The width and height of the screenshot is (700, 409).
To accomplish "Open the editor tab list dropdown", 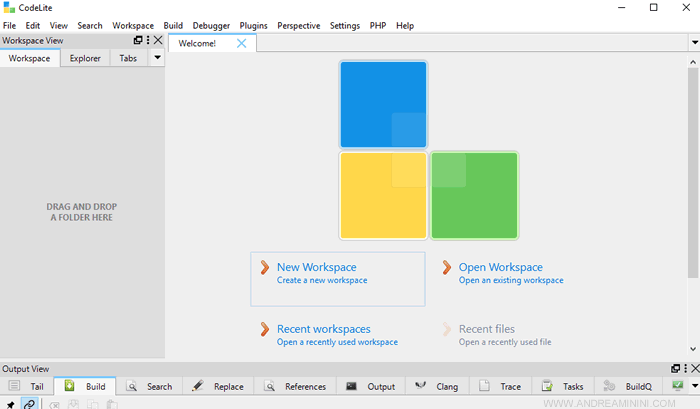I will coord(693,43).
